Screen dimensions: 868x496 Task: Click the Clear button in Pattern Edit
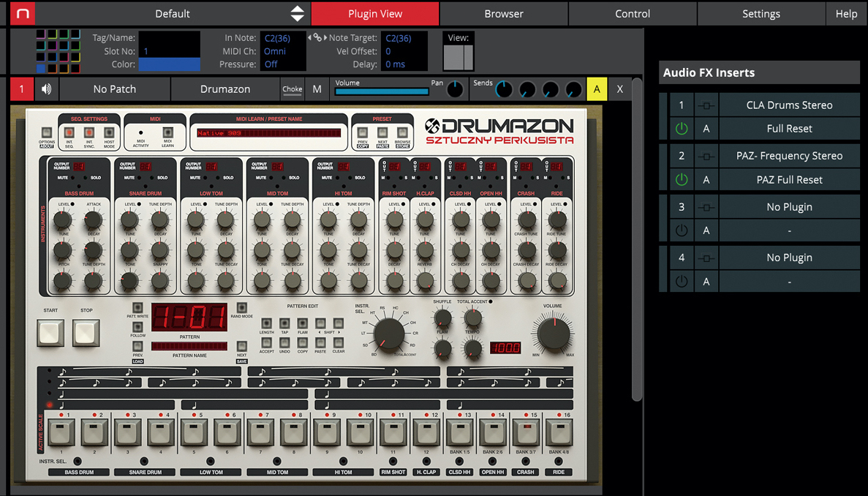(x=339, y=342)
